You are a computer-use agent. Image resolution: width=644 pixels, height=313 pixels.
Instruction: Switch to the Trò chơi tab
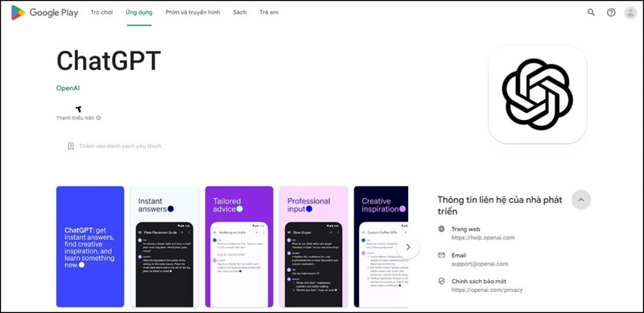pos(101,12)
